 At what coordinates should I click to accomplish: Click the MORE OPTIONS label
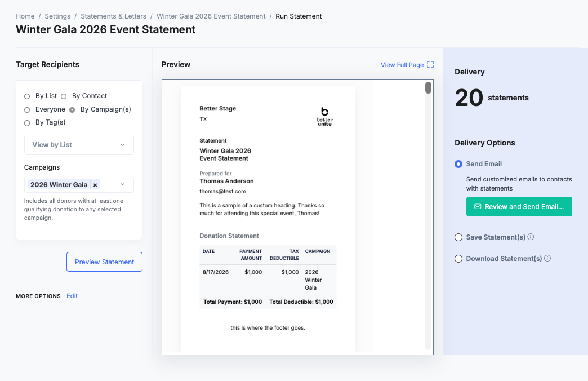(x=38, y=296)
